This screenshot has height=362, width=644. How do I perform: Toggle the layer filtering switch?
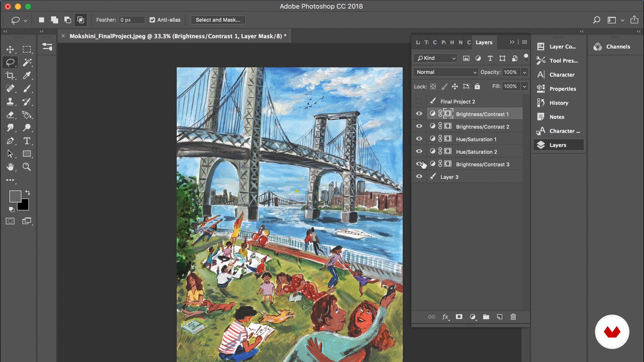(526, 58)
